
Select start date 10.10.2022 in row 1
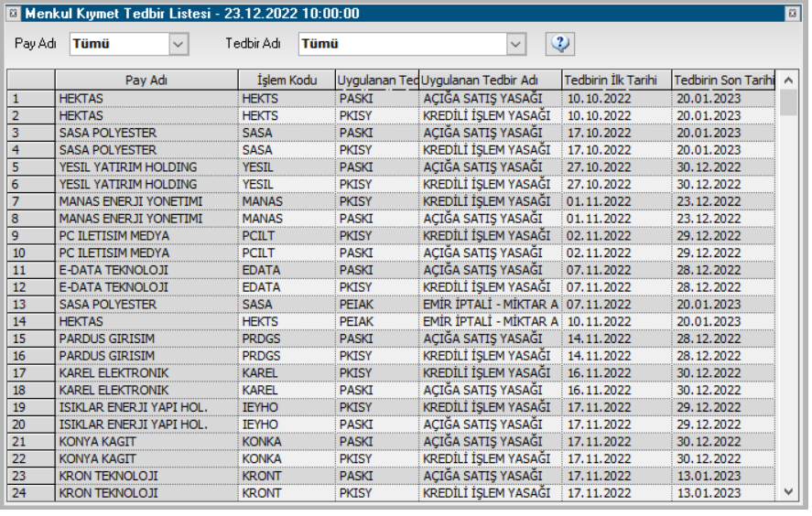600,98
